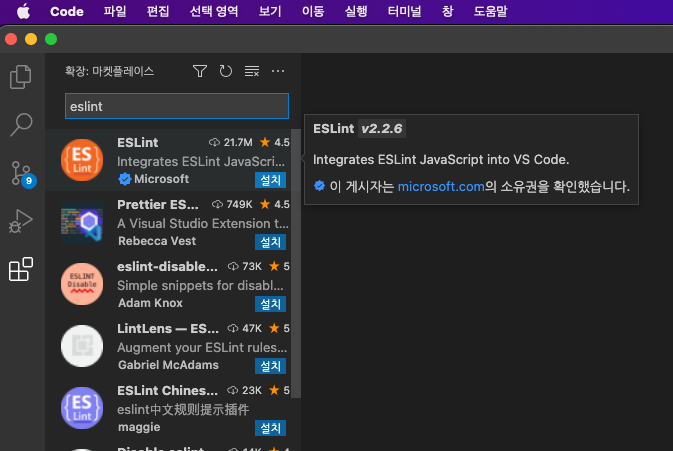Click the ESLint orange extension logo

pos(82,160)
